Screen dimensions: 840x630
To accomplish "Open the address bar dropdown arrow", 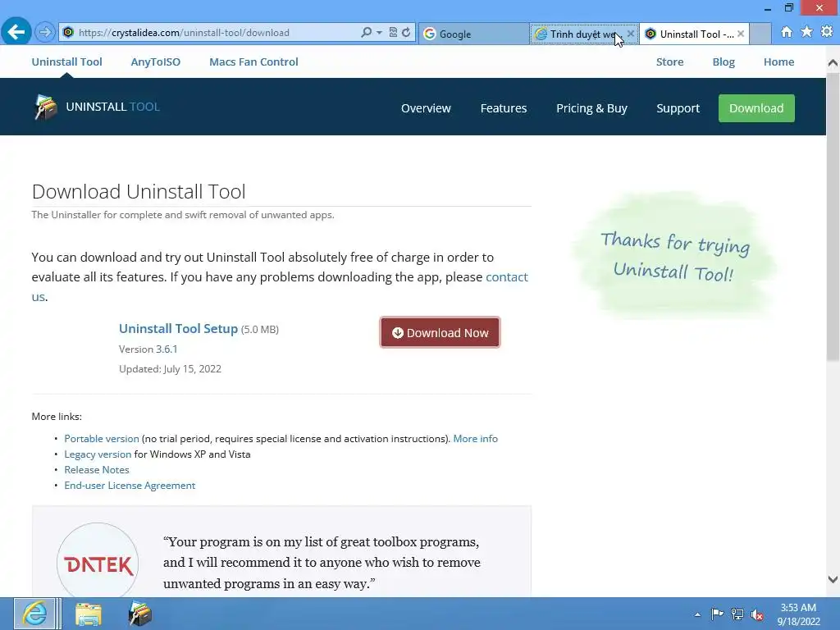I will pyautogui.click(x=379, y=33).
